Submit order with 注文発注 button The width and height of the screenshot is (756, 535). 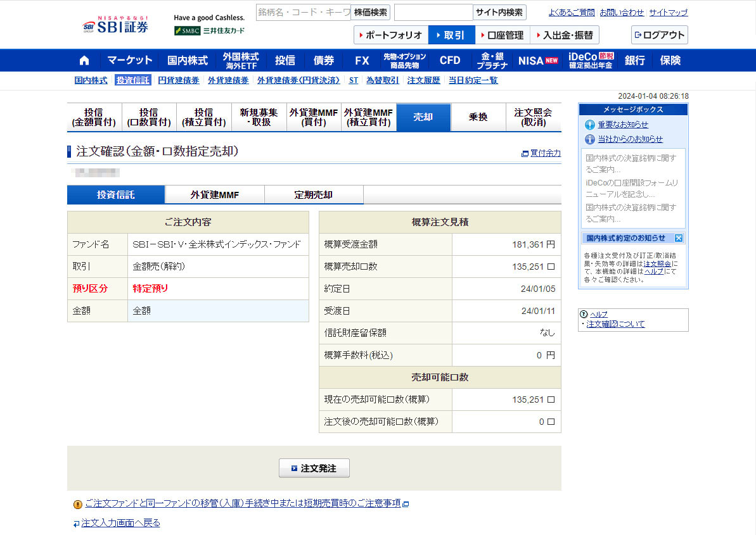point(314,469)
